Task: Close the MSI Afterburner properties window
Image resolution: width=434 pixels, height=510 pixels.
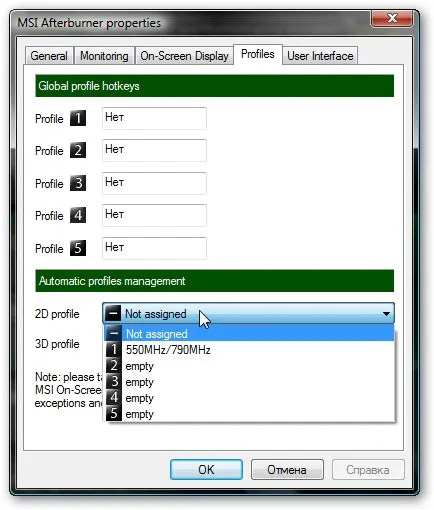Action: tap(392, 18)
